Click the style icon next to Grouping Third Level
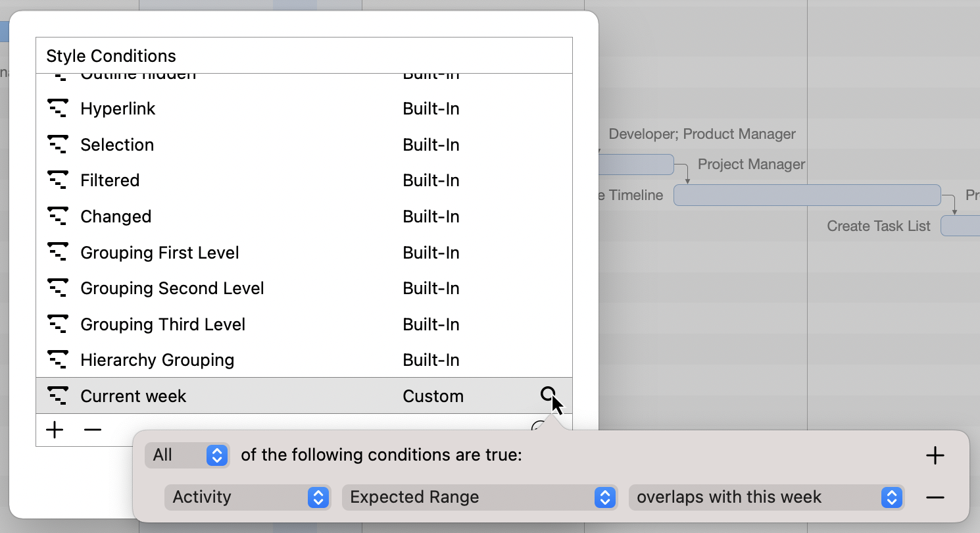Image resolution: width=980 pixels, height=533 pixels. coord(58,324)
